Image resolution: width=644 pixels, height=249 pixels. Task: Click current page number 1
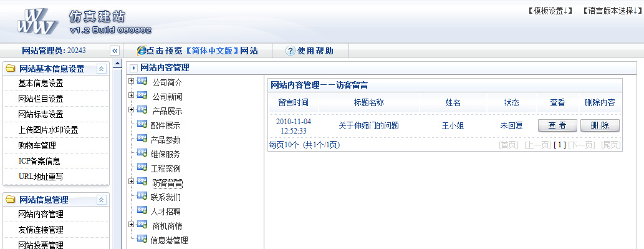[560, 145]
